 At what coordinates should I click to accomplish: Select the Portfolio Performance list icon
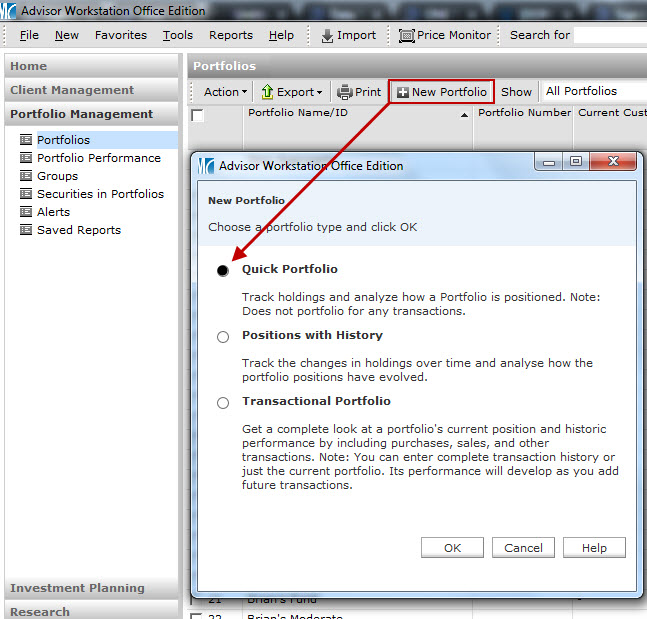tap(26, 158)
